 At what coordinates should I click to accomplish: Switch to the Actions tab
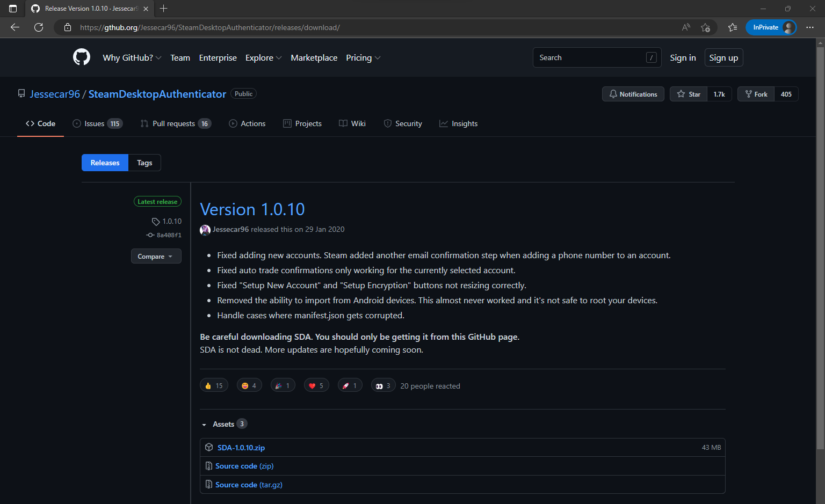click(x=247, y=123)
